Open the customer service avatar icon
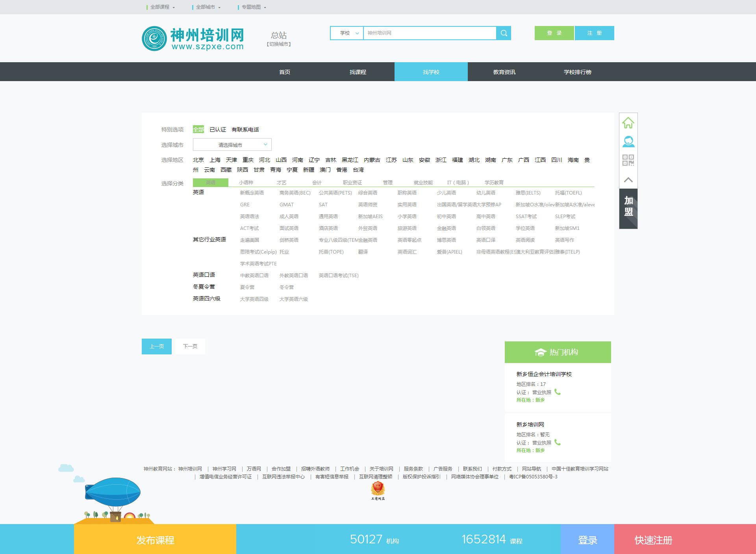Viewport: 756px width, 554px height. click(628, 141)
